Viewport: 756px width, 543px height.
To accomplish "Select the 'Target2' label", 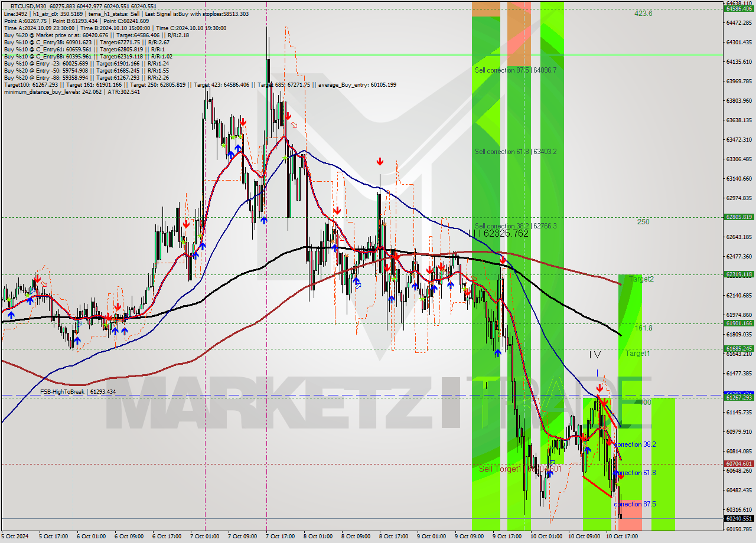I will (641, 279).
